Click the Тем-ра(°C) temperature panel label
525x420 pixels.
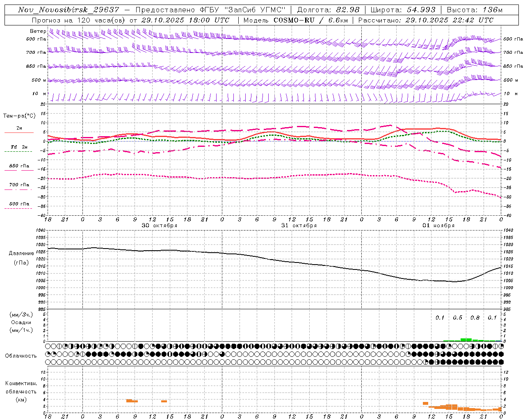point(19,116)
